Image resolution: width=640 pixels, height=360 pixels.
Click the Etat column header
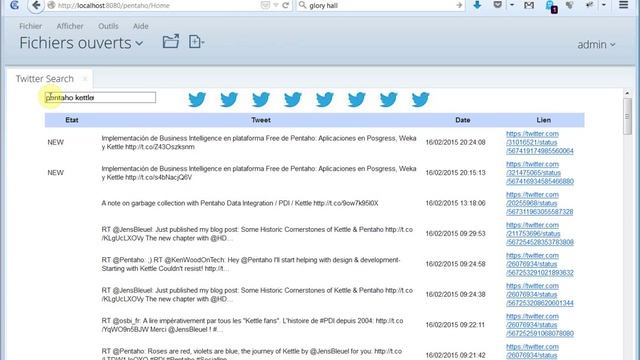[72, 120]
